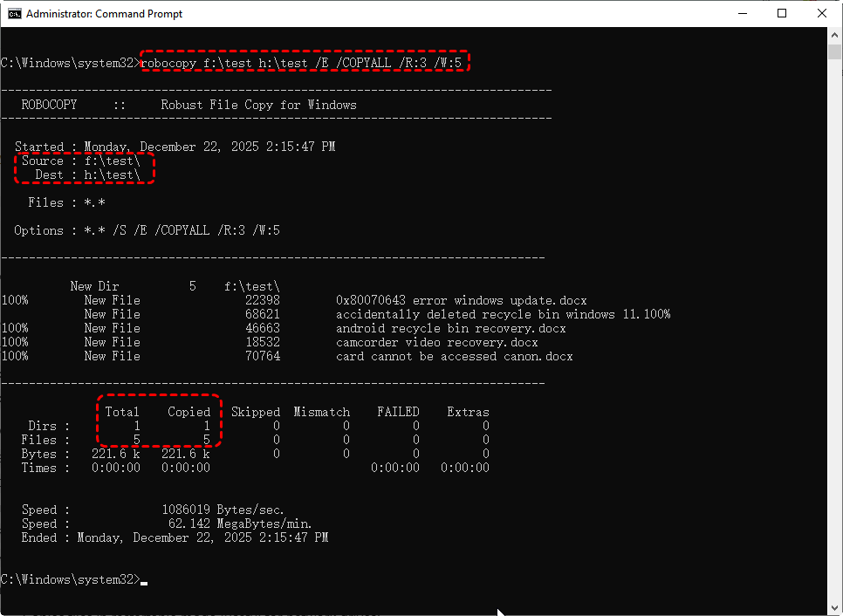The height and width of the screenshot is (616, 843).
Task: Close the Administrator Command Prompt window
Action: click(x=822, y=13)
